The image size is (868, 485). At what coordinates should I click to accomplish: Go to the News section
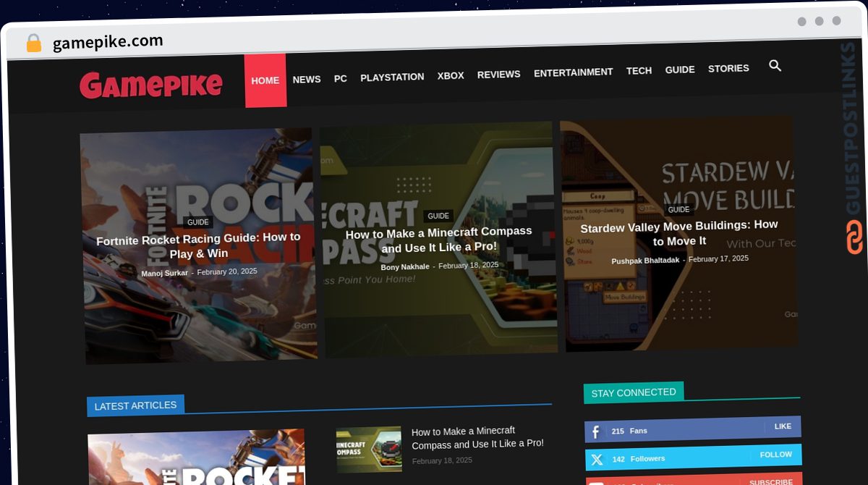(x=307, y=79)
